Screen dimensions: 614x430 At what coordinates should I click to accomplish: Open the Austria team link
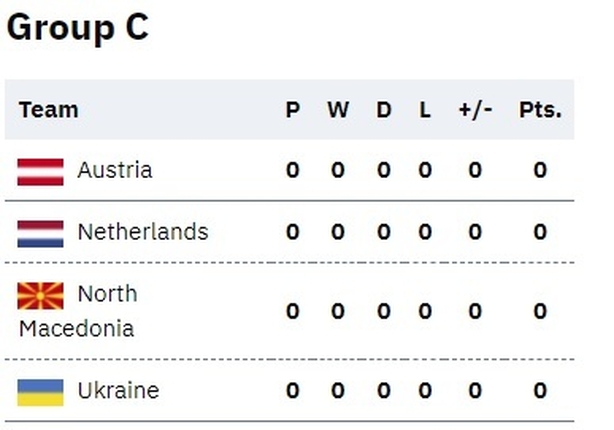click(115, 170)
